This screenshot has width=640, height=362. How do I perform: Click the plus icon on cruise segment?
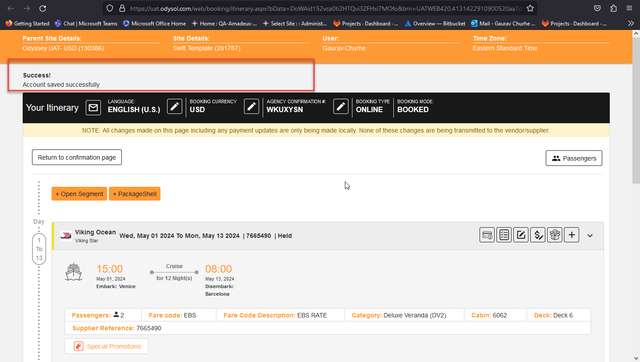coord(571,235)
